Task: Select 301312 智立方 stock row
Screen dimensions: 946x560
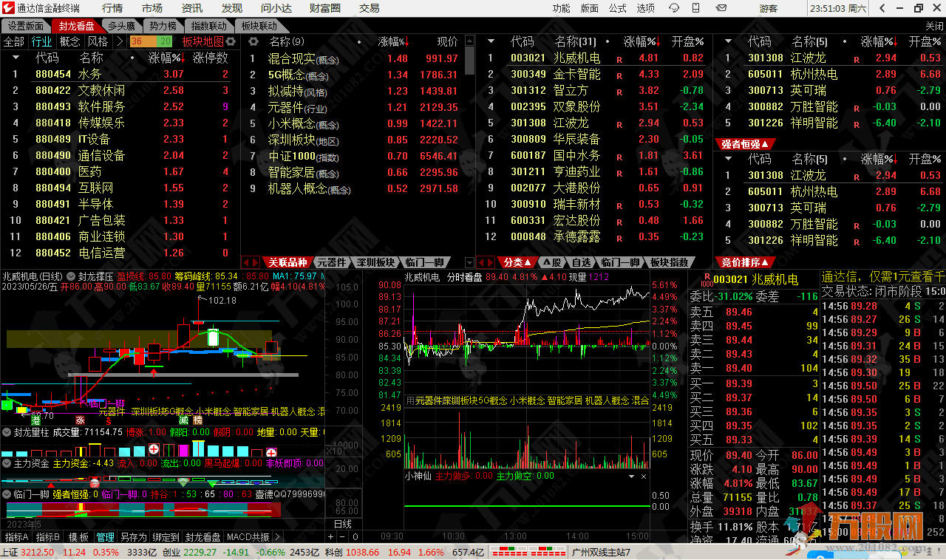Action: 595,90
